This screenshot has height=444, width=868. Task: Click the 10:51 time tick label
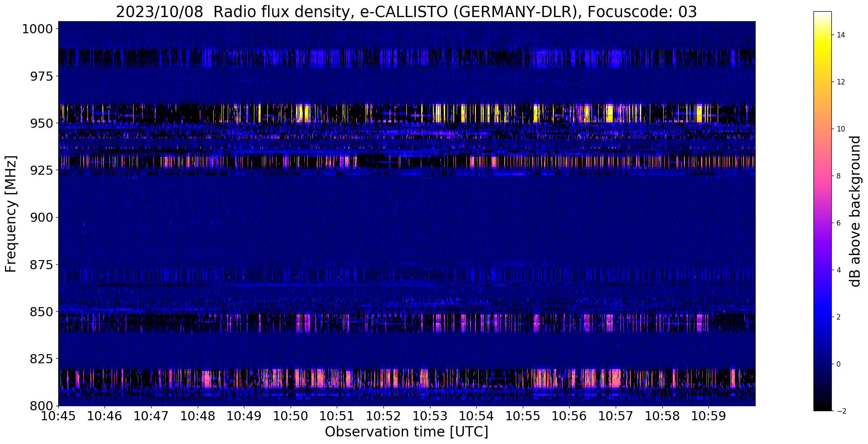(x=337, y=416)
